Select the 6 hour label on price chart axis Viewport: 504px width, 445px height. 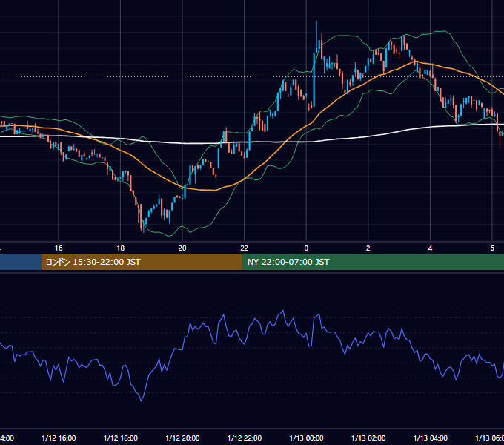[492, 248]
